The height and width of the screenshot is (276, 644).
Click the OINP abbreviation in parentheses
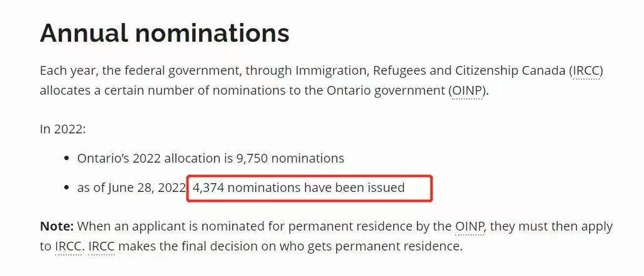tap(466, 90)
